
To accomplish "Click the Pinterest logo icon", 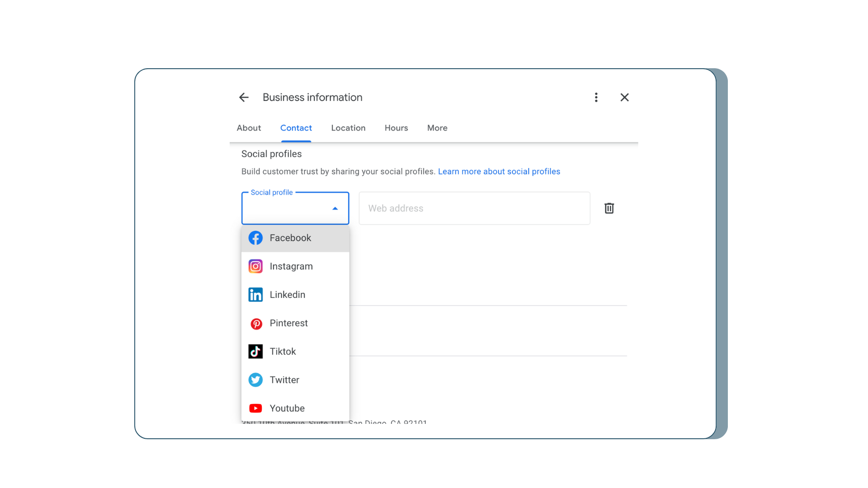I will coord(256,324).
